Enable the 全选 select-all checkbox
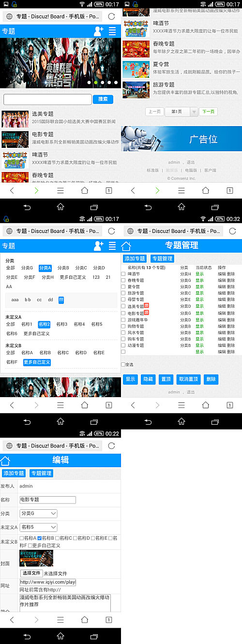Image resolution: width=242 pixels, height=644 pixels. coord(123,364)
